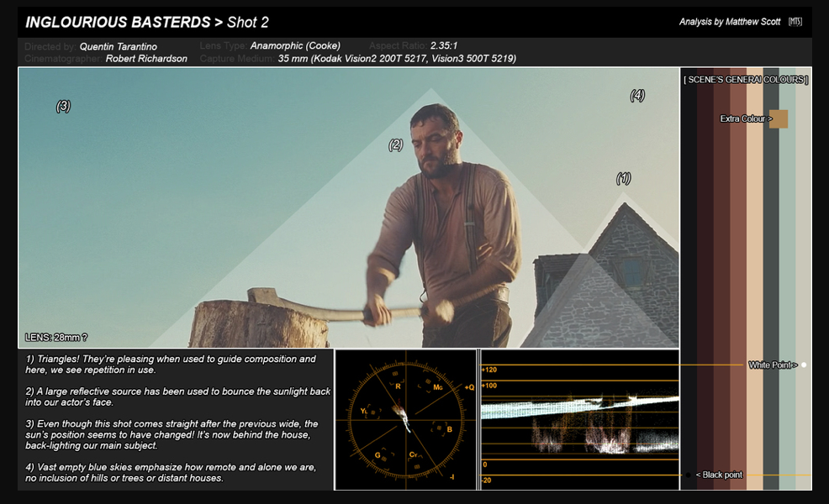Select cinematographer 'Robert Richardson'

coord(146,59)
